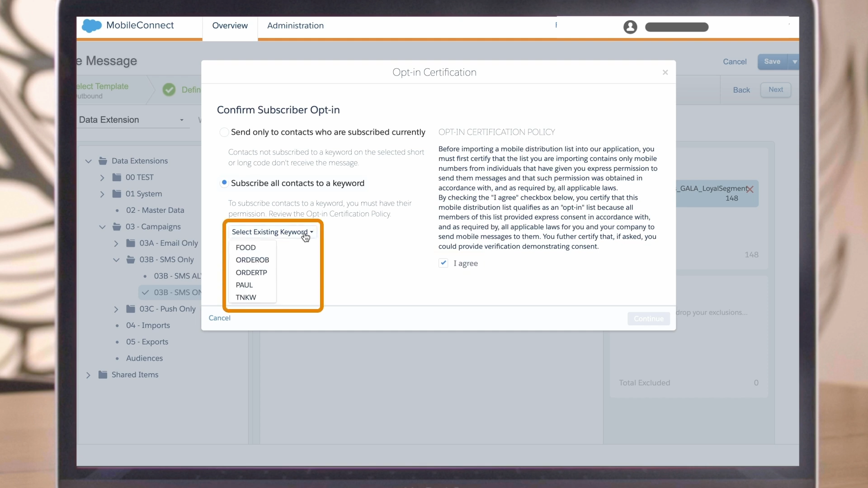Viewport: 868px width, 488px height.
Task: Click the Continue button in the dialog
Action: [649, 319]
